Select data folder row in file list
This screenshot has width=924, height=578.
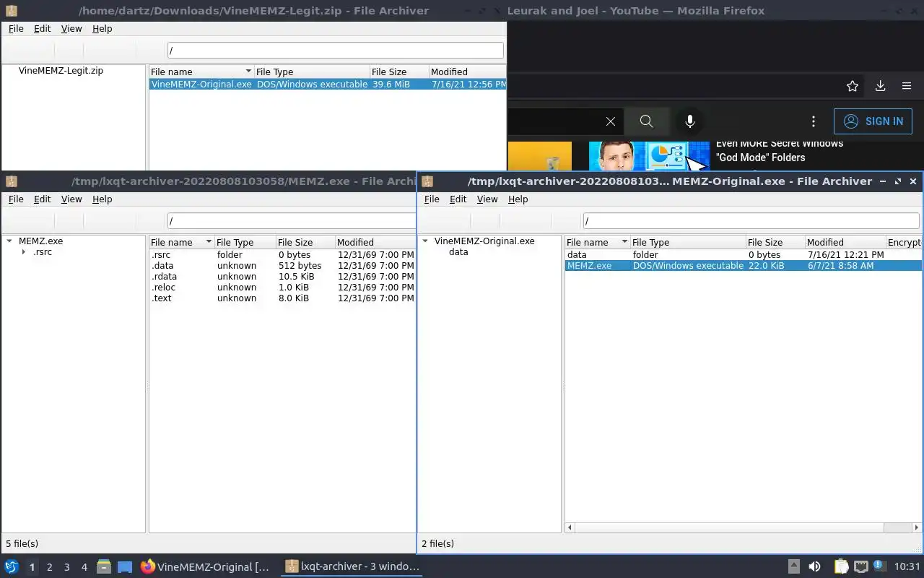[743, 255]
